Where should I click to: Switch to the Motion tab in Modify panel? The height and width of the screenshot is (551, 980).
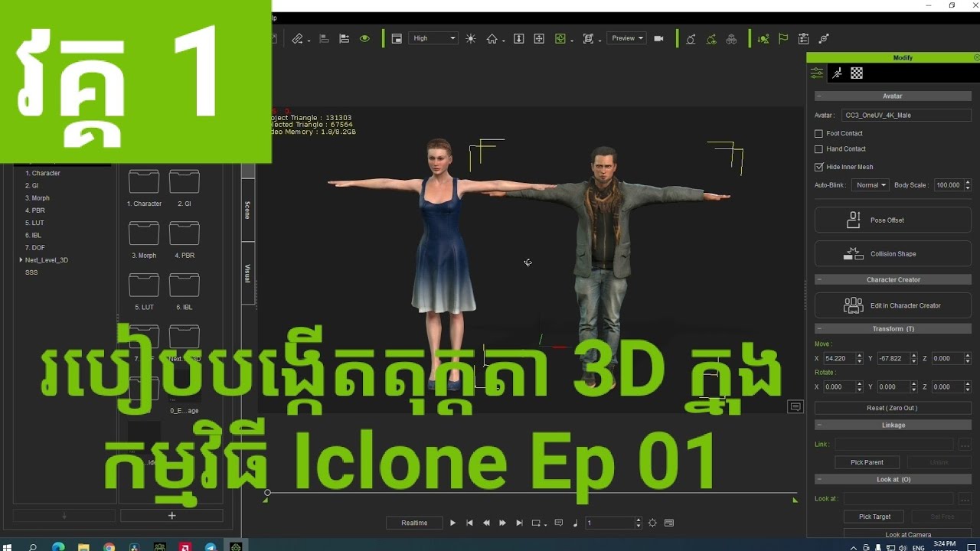tap(837, 73)
